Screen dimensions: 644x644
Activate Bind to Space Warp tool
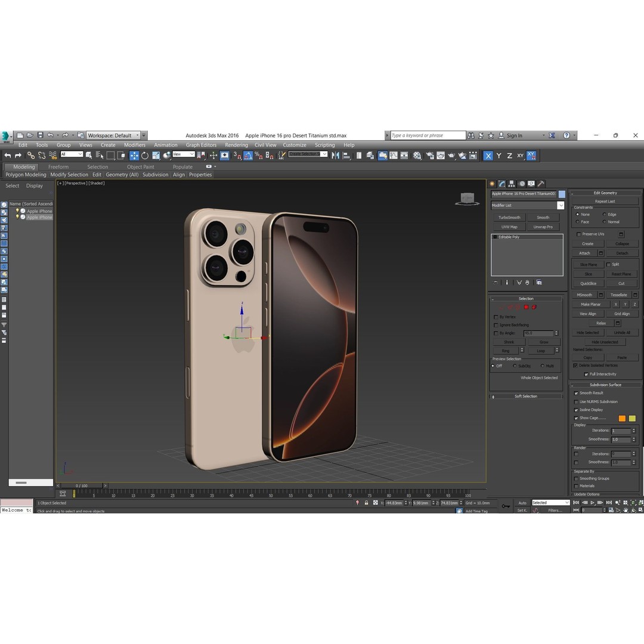[53, 156]
